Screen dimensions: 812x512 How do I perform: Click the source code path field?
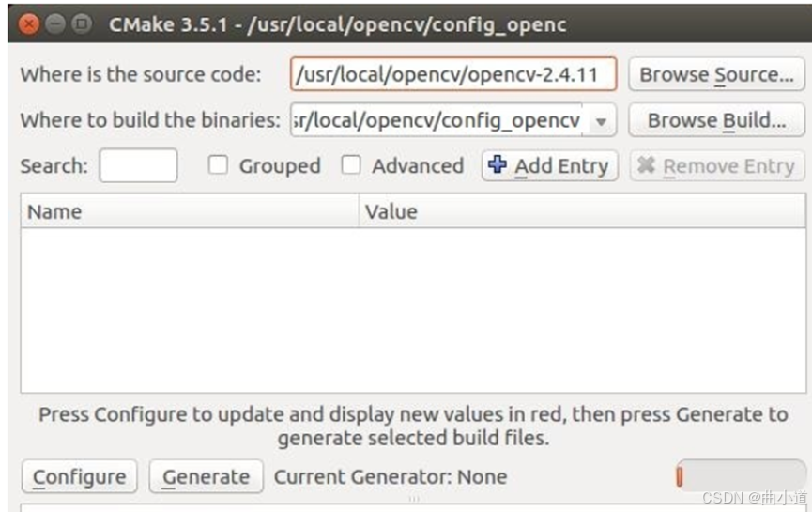coord(453,74)
